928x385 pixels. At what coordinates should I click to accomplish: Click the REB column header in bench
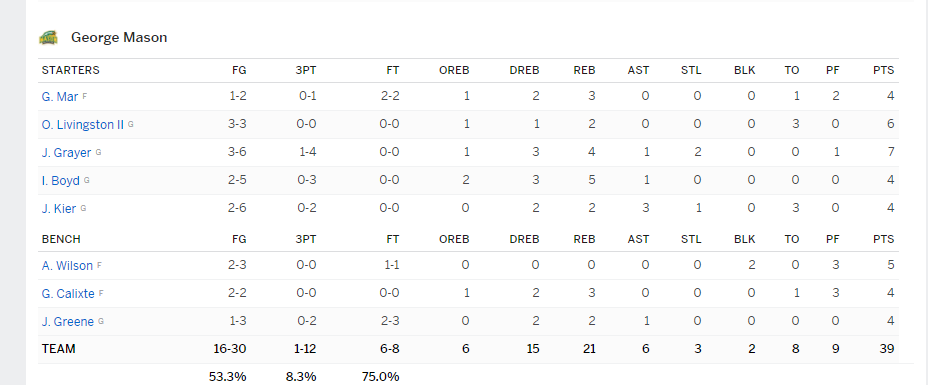(x=584, y=240)
